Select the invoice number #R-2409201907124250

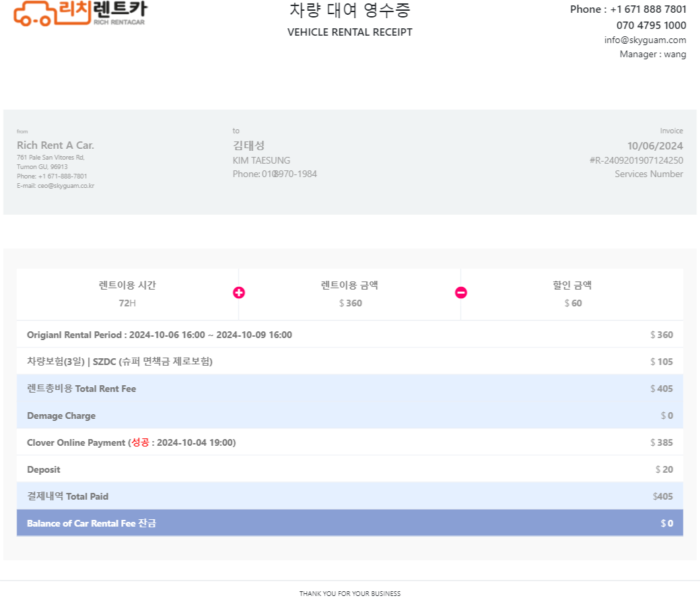pyautogui.click(x=636, y=160)
